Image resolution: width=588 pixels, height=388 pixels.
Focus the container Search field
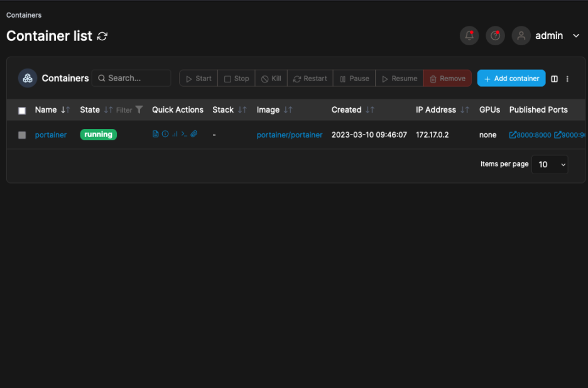[x=131, y=78]
